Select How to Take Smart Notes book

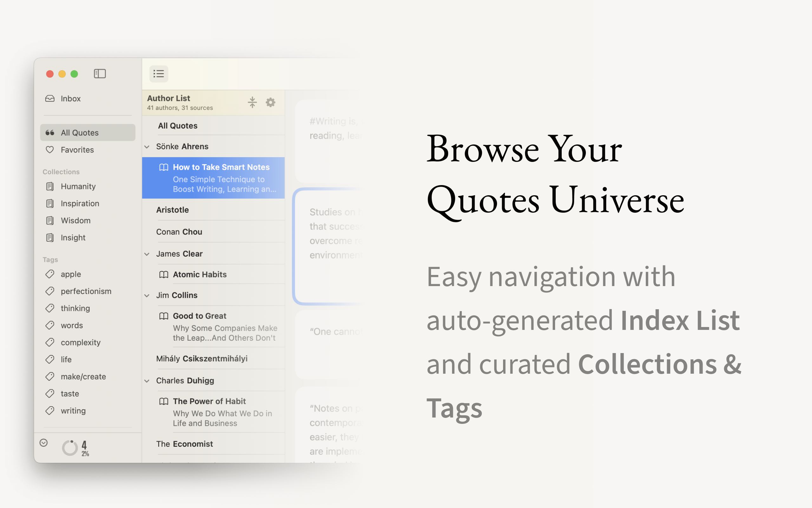213,178
